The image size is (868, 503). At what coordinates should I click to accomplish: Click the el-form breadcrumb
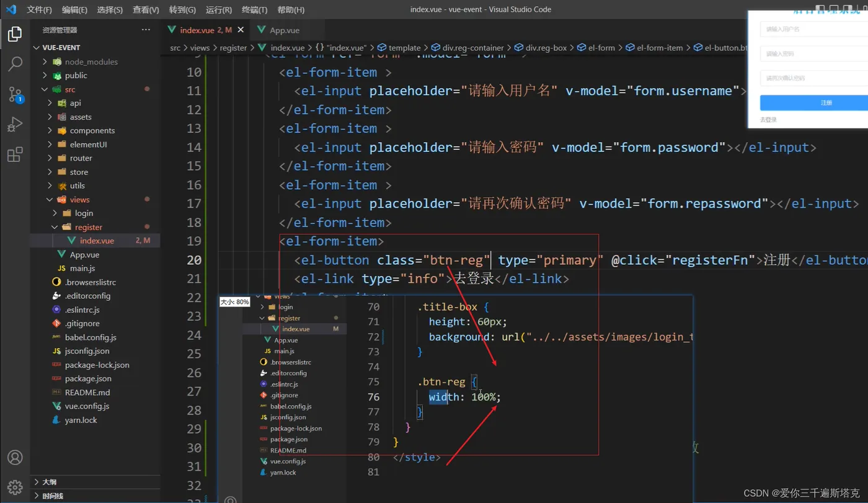(x=596, y=48)
